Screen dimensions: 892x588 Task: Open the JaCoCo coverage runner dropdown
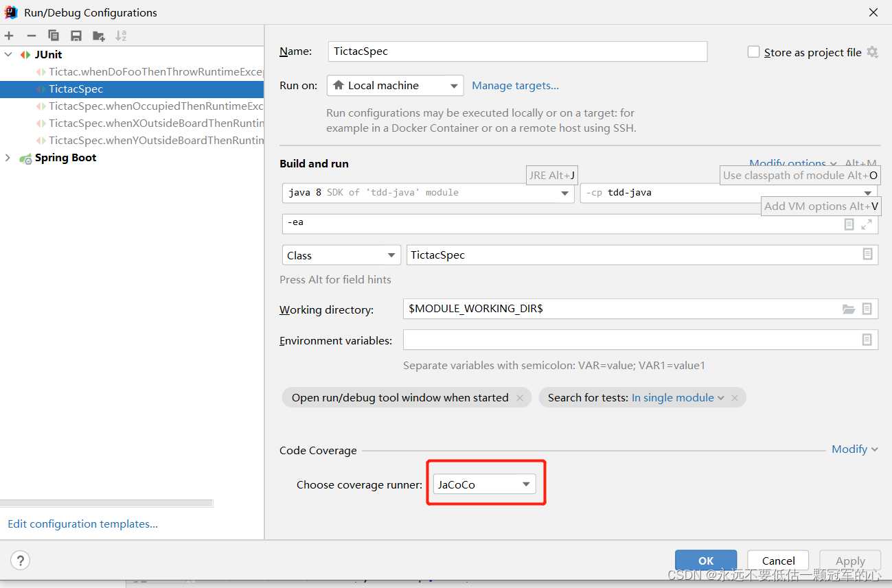(x=484, y=484)
